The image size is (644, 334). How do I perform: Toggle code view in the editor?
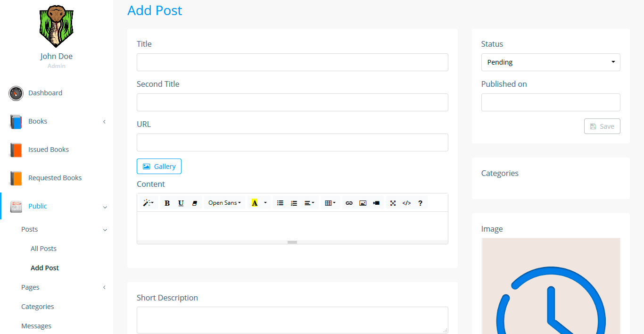406,203
